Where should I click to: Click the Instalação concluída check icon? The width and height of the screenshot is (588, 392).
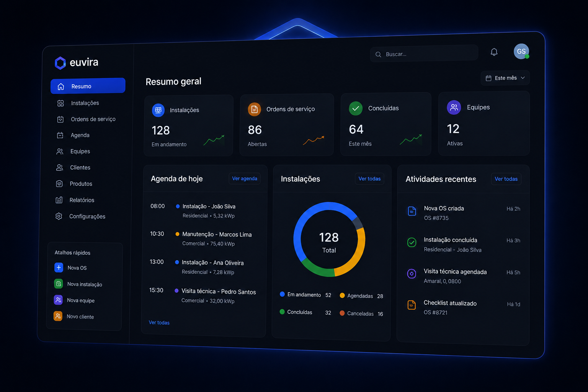pyautogui.click(x=412, y=242)
